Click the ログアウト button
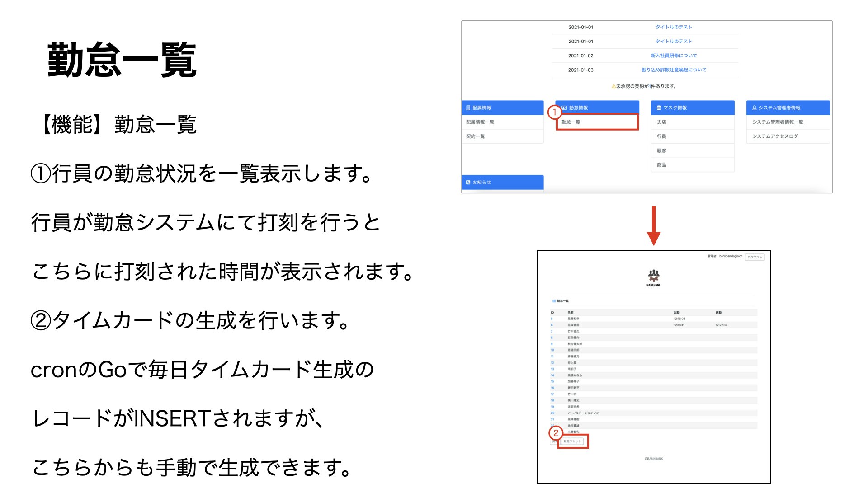The width and height of the screenshot is (868, 488). point(755,257)
